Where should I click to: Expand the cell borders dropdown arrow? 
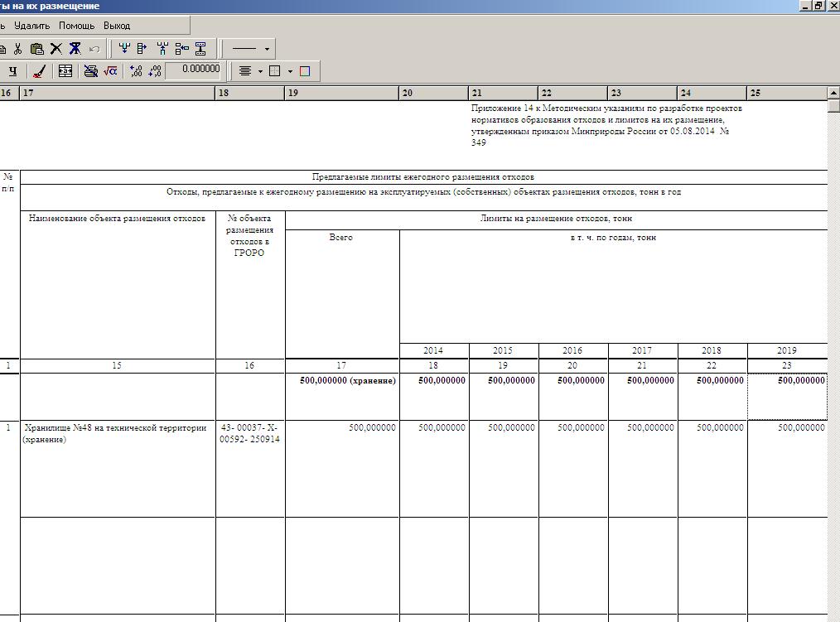(290, 71)
